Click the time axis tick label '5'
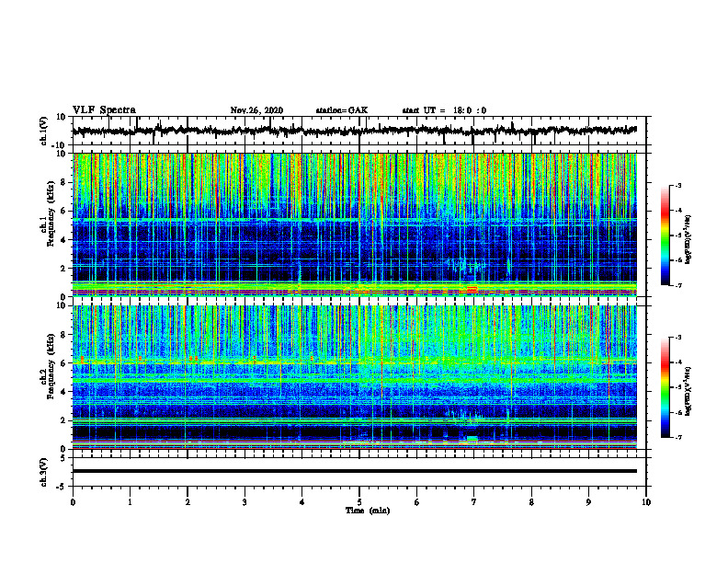Screen dimensions: 728x563 tap(359, 502)
